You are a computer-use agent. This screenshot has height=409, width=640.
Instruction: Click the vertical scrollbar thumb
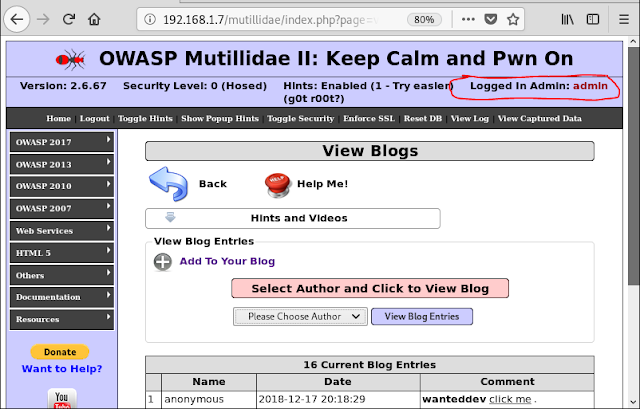coord(633,165)
